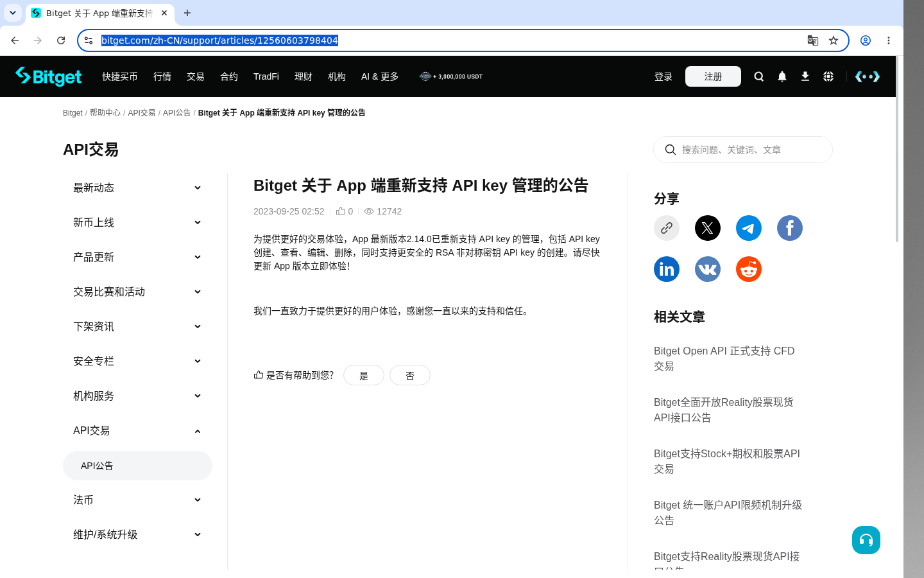The height and width of the screenshot is (578, 924).
Task: Share article on Telegram
Action: tap(749, 228)
